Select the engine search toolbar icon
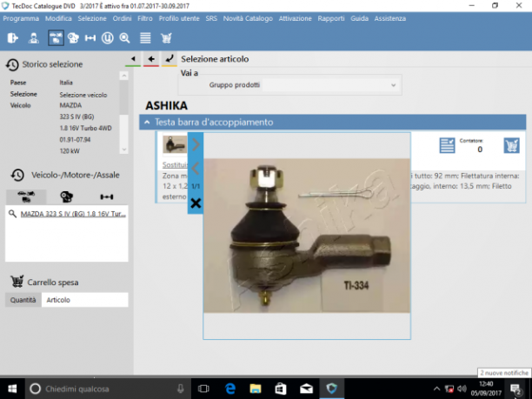 73,38
